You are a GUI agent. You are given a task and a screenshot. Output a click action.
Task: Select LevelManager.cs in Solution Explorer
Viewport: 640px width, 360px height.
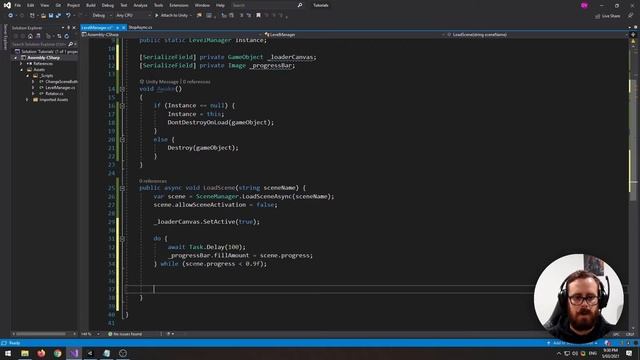tap(60, 88)
